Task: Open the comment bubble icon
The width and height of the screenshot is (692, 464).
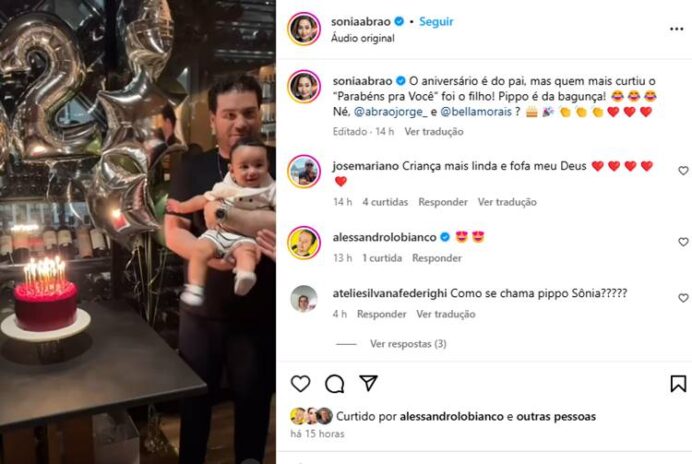Action: tap(335, 384)
